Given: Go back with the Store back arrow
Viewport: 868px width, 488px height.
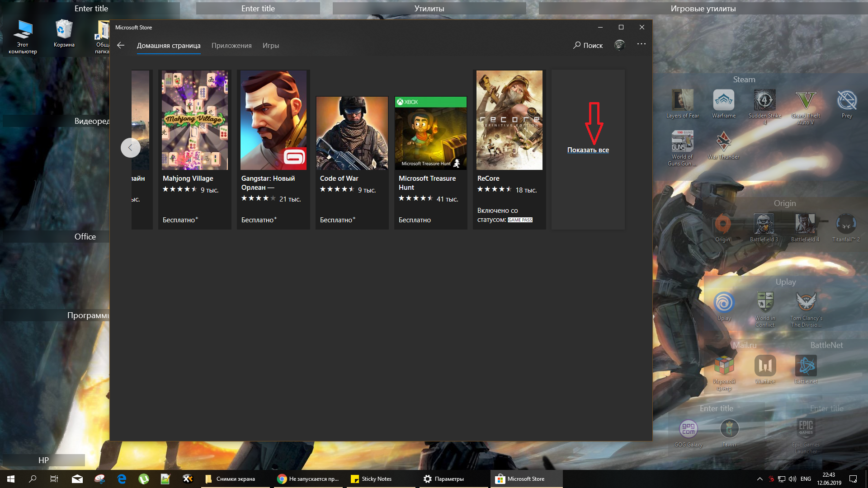Looking at the screenshot, I should pos(121,45).
